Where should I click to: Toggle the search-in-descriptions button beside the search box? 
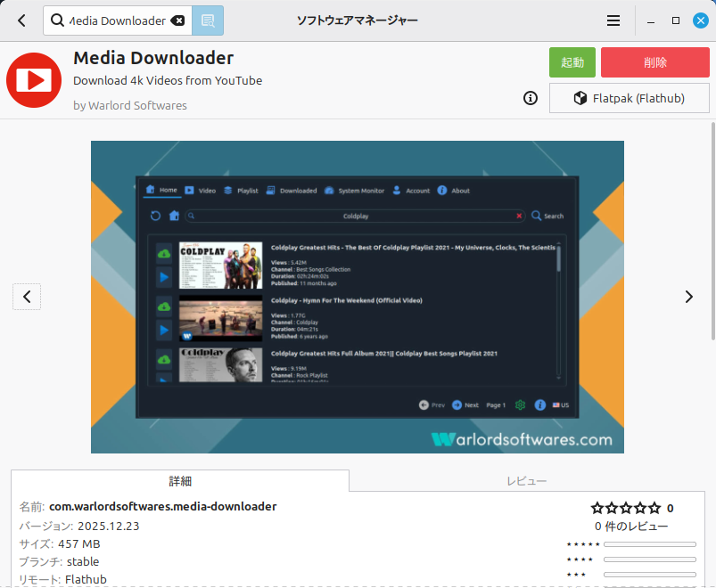(x=208, y=20)
